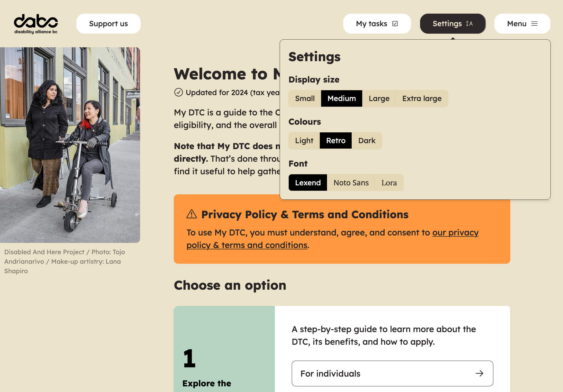The height and width of the screenshot is (392, 563).
Task: Set display size to Extra large
Action: coord(422,98)
